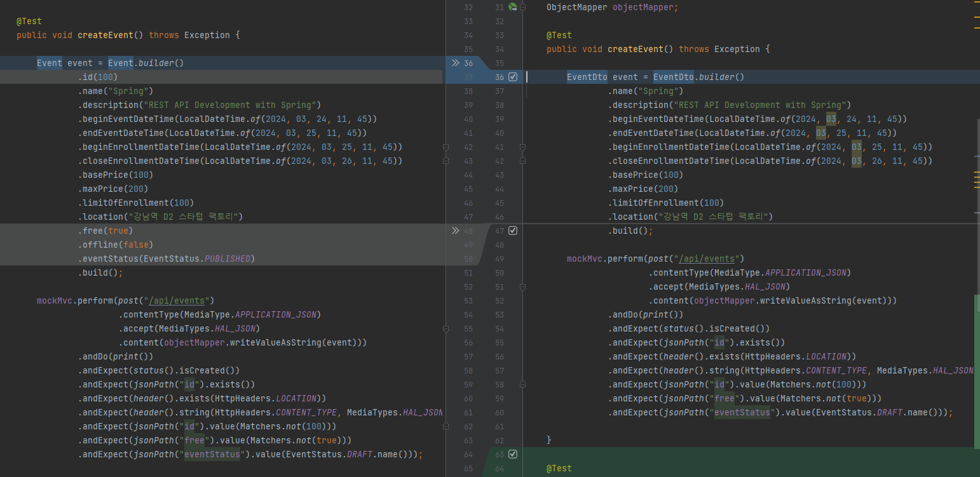The height and width of the screenshot is (477, 980).
Task: Collapse left pane fold marker beside line 43
Action: (446, 161)
